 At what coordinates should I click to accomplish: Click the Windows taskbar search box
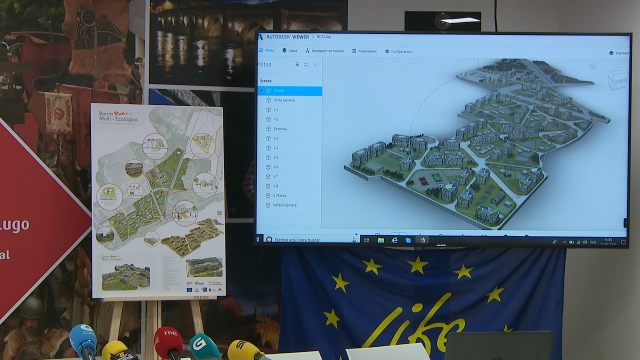[x=311, y=240]
